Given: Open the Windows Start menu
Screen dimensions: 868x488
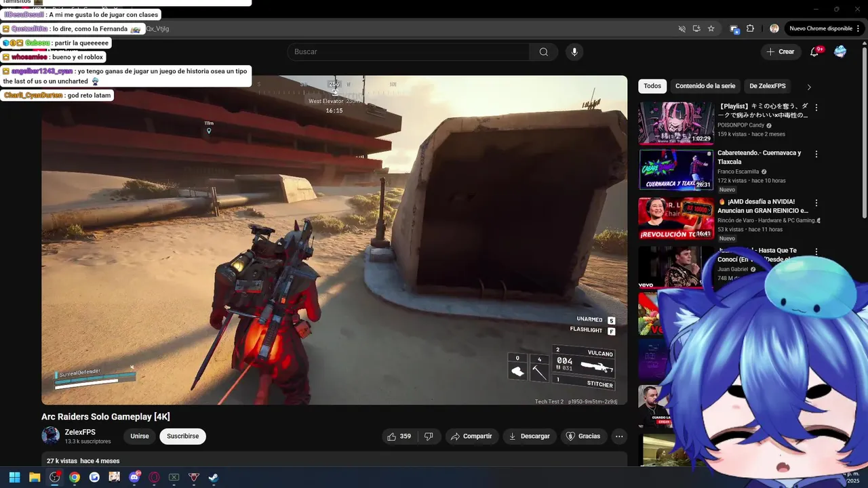Looking at the screenshot, I should 14,477.
